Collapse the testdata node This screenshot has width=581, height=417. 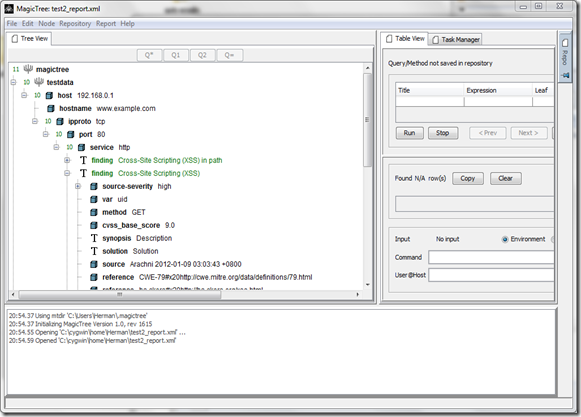(14, 82)
